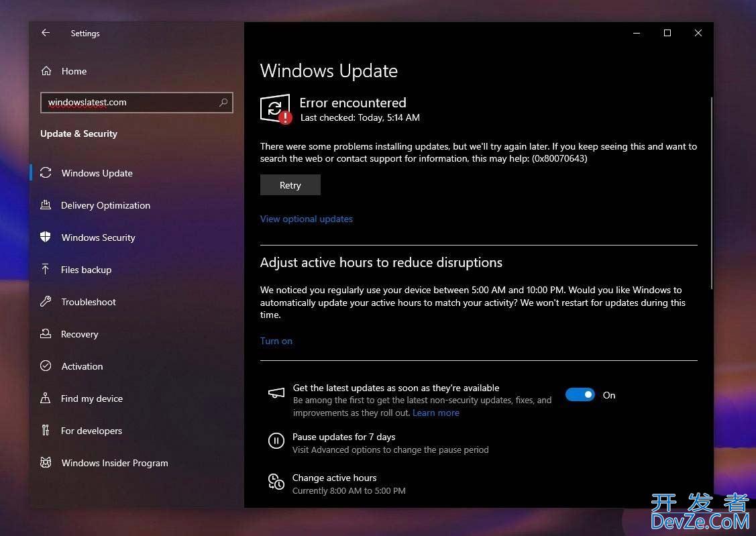The image size is (756, 536).
Task: Click the pause icon for Pause updates
Action: pos(276,441)
